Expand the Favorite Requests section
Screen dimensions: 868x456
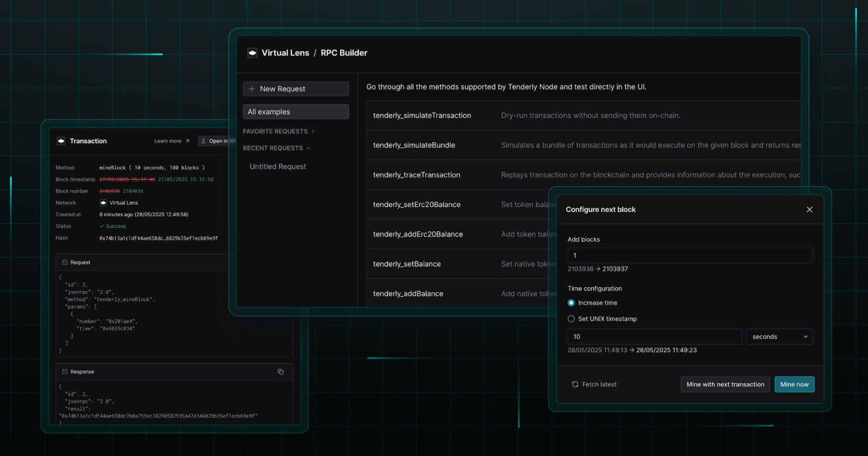point(312,131)
